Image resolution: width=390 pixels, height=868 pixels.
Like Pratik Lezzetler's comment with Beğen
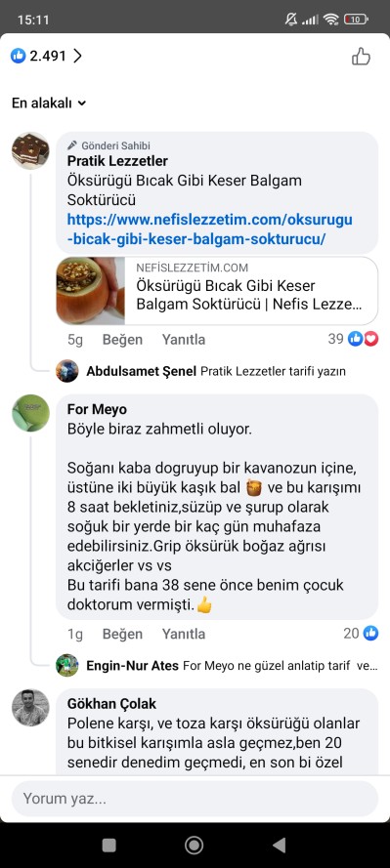point(122,340)
